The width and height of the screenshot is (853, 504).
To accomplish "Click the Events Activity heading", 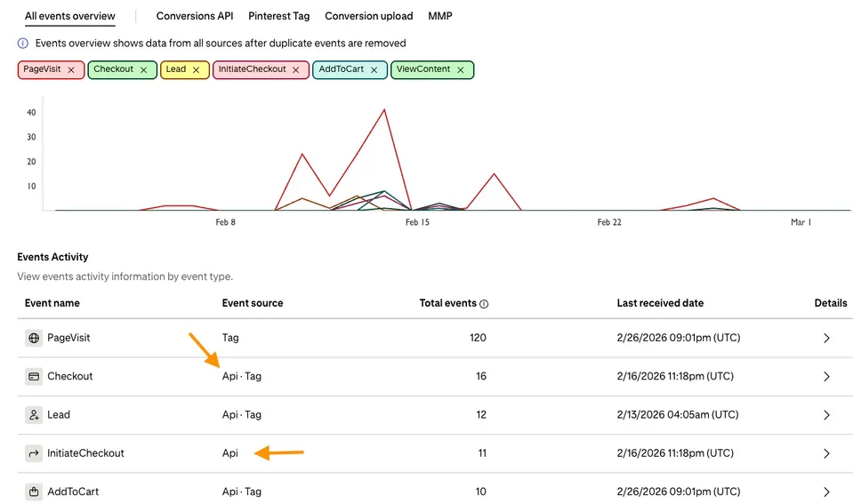I will point(52,257).
